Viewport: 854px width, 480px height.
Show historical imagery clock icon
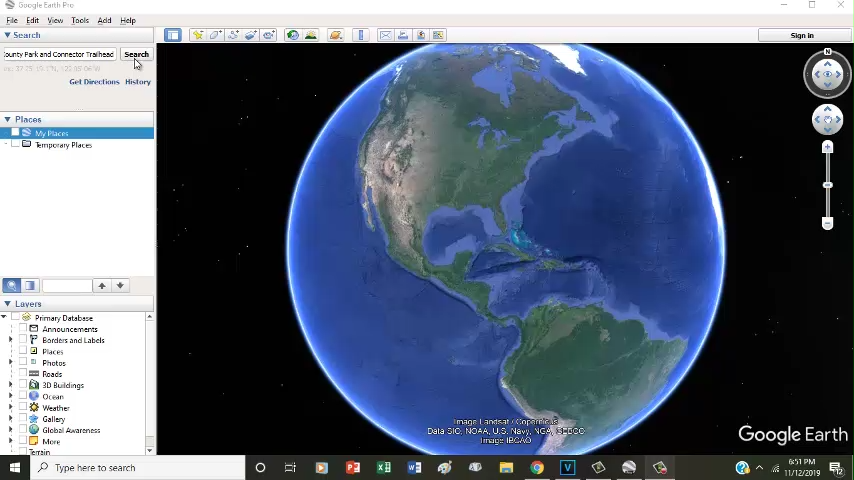[x=293, y=35]
